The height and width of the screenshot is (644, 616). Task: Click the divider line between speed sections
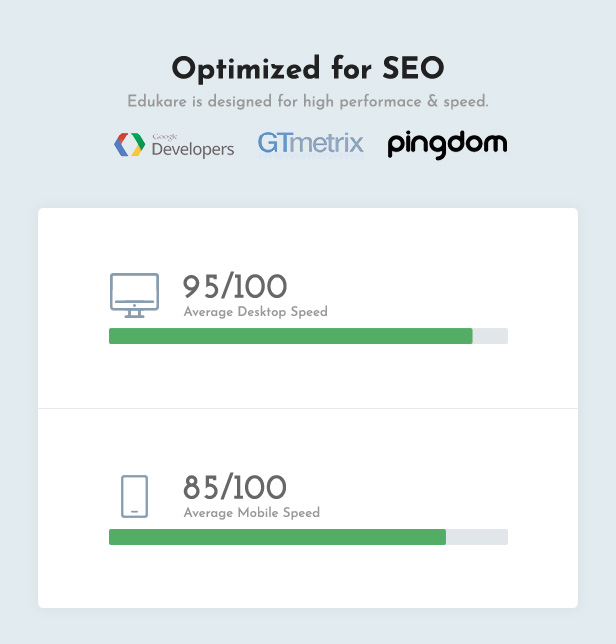(x=308, y=408)
